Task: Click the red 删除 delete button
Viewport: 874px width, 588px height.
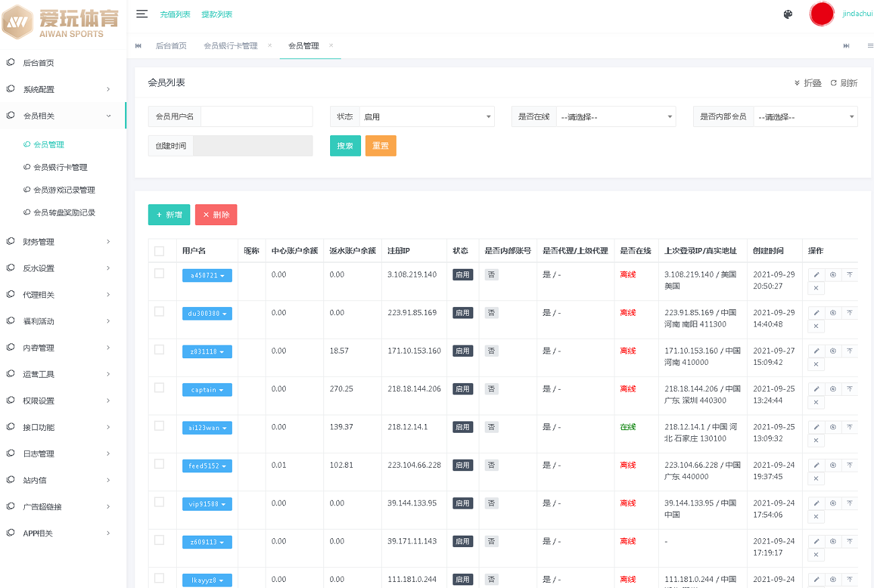Action: coord(216,215)
